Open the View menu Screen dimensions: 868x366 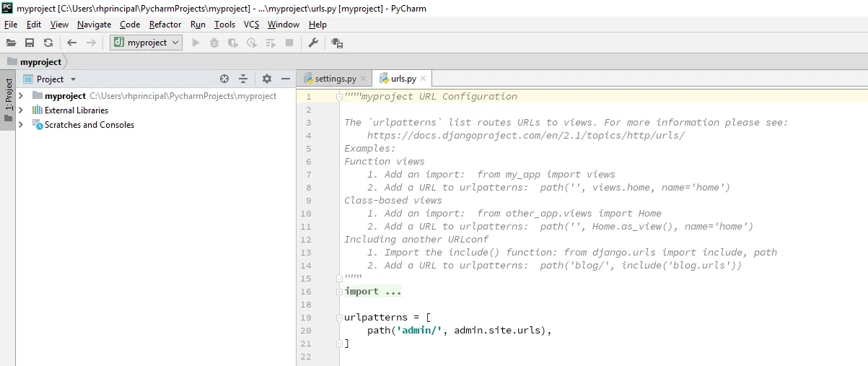[x=60, y=25]
